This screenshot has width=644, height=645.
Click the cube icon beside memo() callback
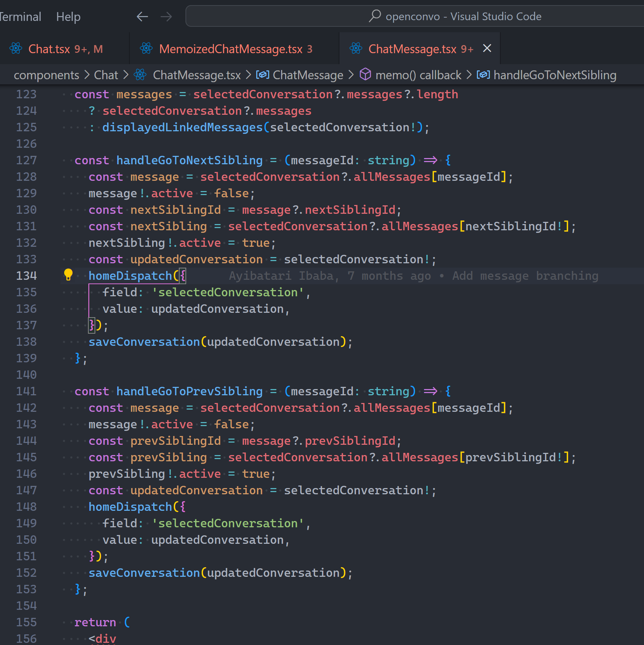click(x=365, y=75)
